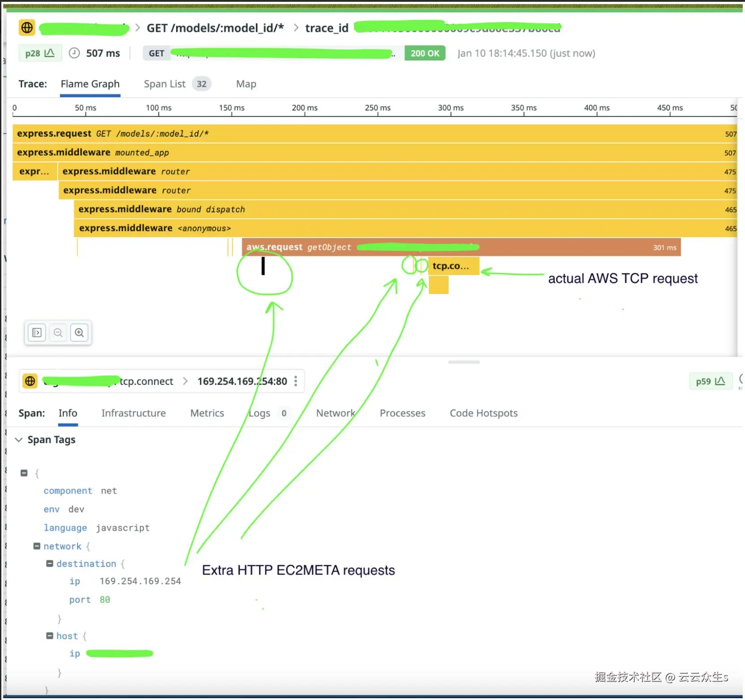Open the Code Hotspots tab
Image resolution: width=745 pixels, height=700 pixels.
coord(484,413)
